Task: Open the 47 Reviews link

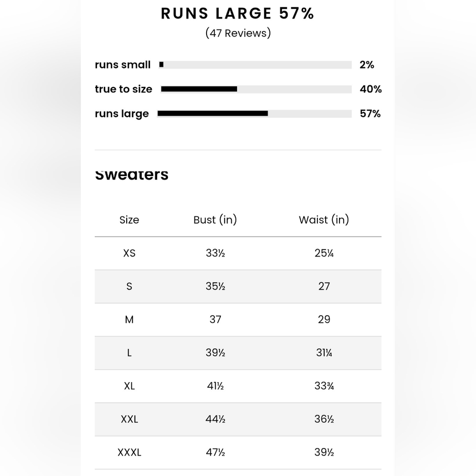Action: click(238, 33)
